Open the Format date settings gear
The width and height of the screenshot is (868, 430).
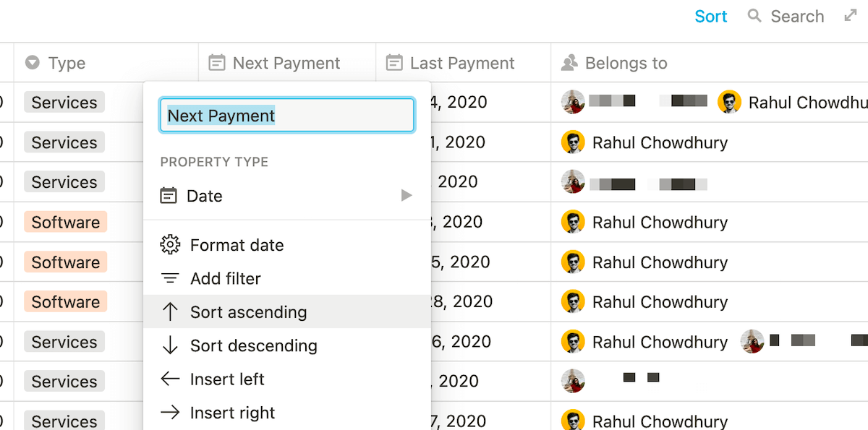point(170,244)
